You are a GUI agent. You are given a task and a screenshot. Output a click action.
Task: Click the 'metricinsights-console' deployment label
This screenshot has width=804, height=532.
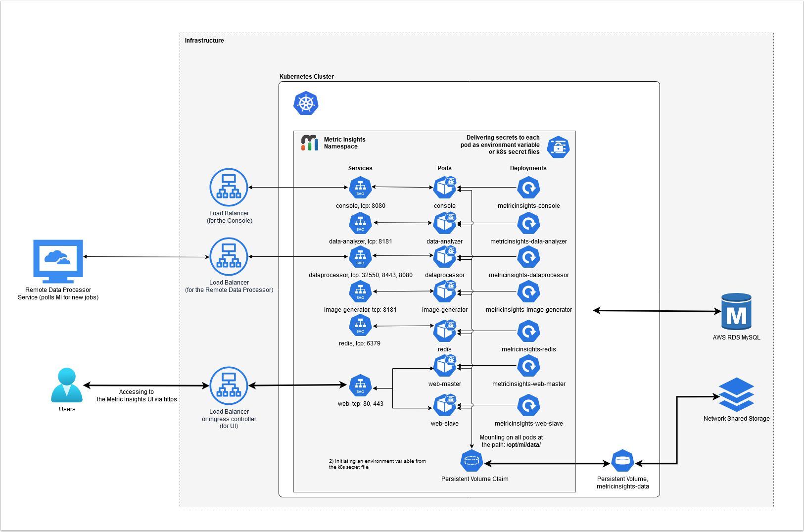pos(529,206)
